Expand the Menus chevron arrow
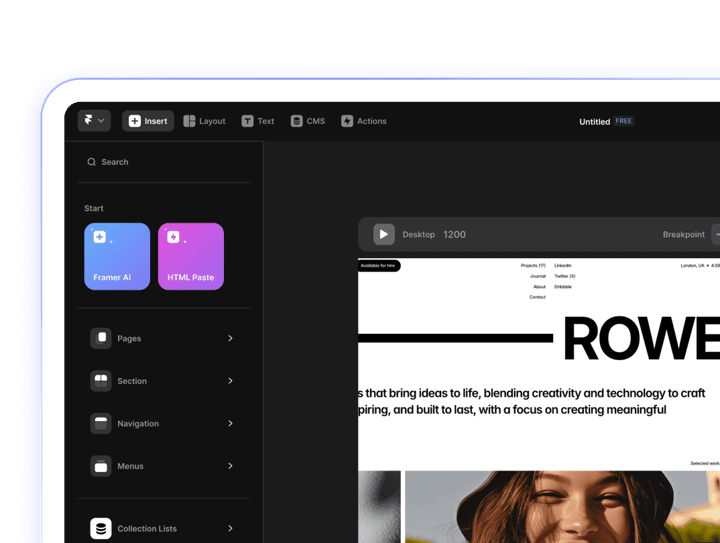 point(231,466)
